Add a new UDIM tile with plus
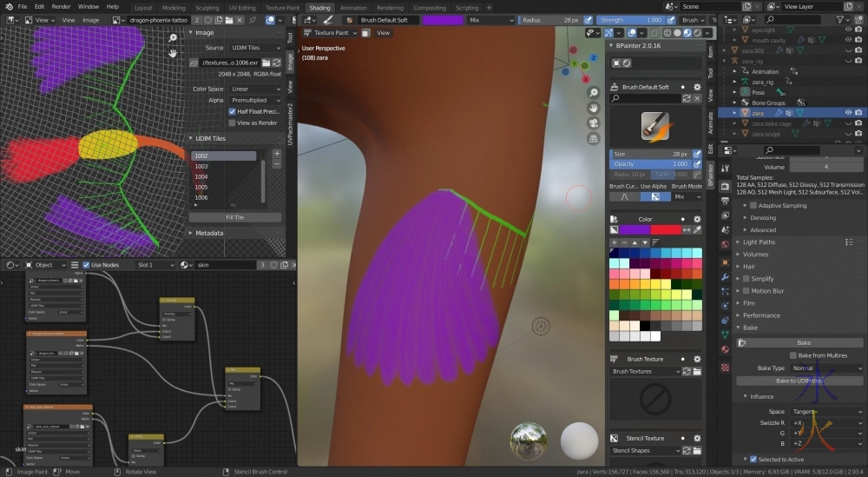The height and width of the screenshot is (477, 868). 277,153
